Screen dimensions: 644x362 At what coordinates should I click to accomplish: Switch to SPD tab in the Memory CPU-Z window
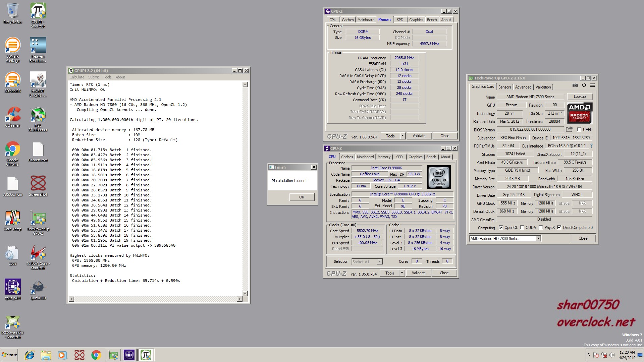[x=400, y=20]
